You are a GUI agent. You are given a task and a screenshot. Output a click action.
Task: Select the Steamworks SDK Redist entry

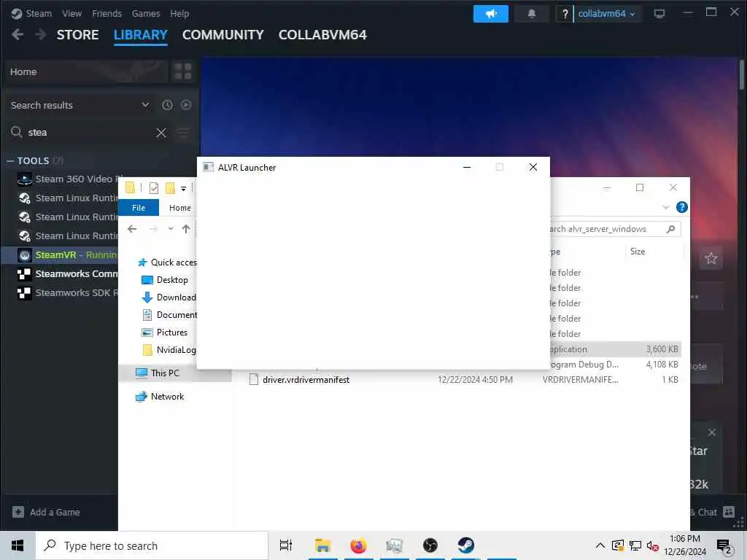tap(66, 293)
